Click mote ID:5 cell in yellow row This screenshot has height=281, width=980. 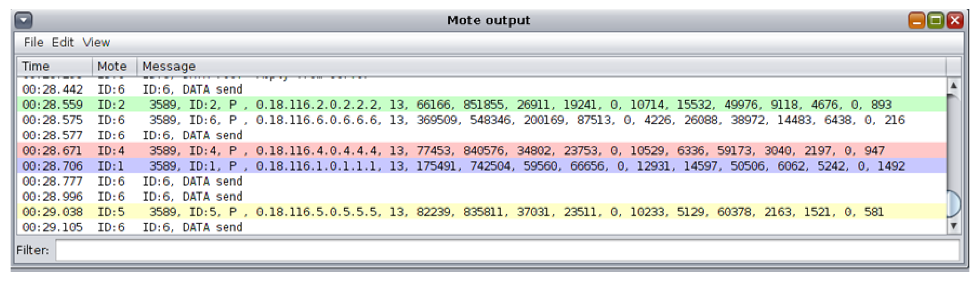[x=111, y=212]
